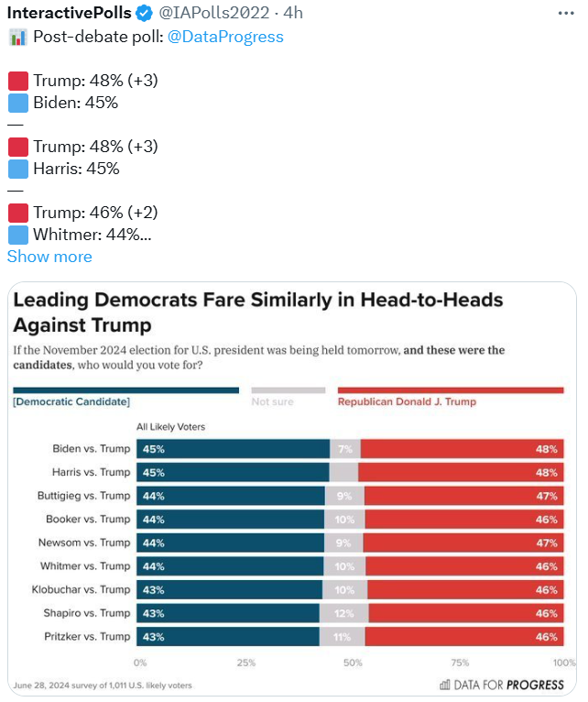Click the gray 12% segment in Shapiro row
The width and height of the screenshot is (588, 702).
pyautogui.click(x=343, y=613)
